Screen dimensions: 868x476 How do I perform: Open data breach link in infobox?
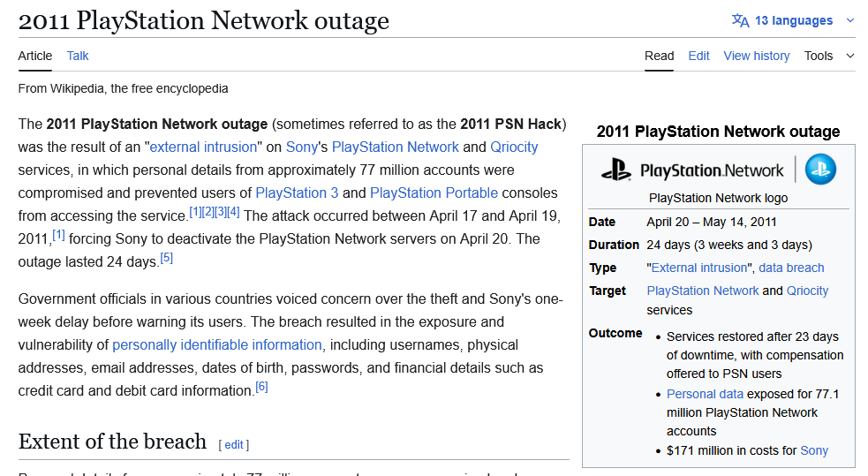(x=791, y=268)
